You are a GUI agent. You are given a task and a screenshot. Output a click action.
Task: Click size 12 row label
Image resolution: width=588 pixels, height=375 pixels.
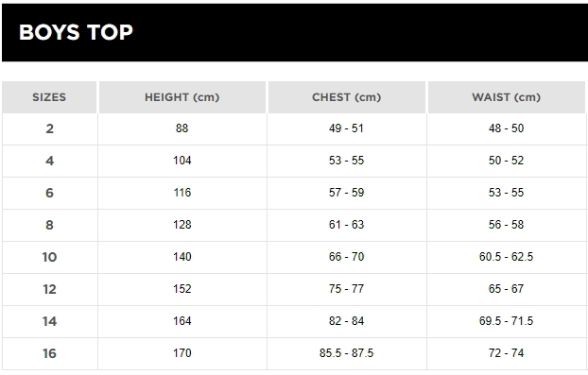49,289
